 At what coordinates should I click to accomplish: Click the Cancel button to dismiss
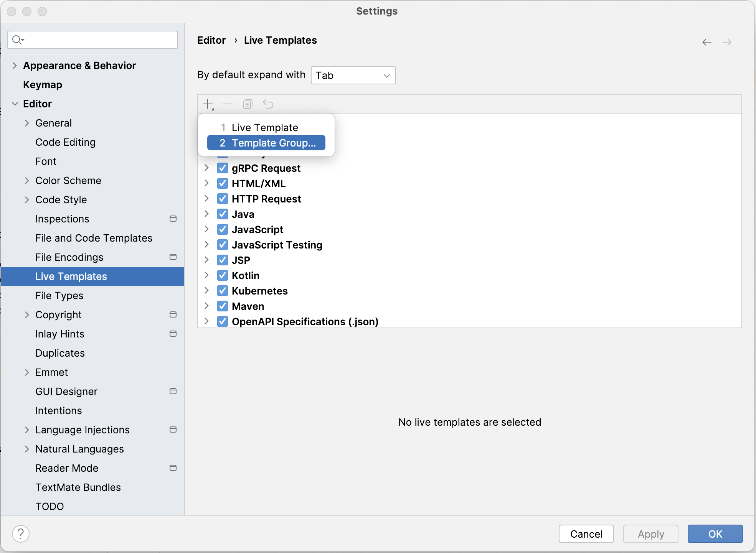point(587,533)
